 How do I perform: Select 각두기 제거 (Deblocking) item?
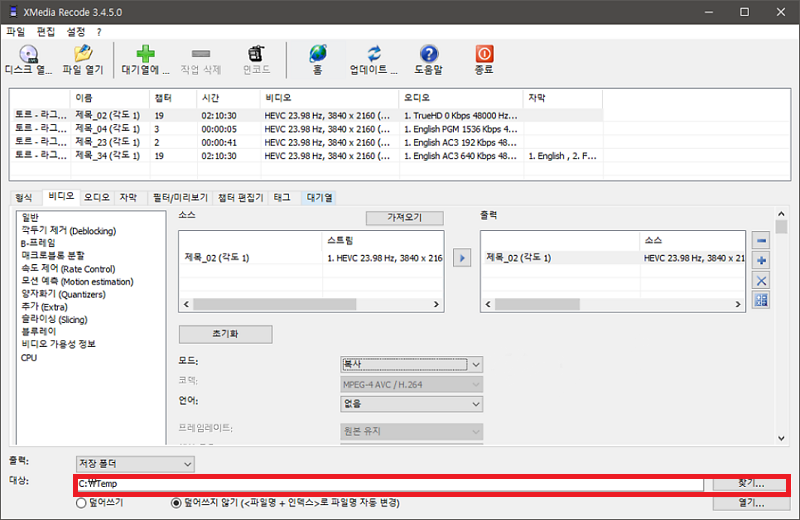tap(68, 231)
